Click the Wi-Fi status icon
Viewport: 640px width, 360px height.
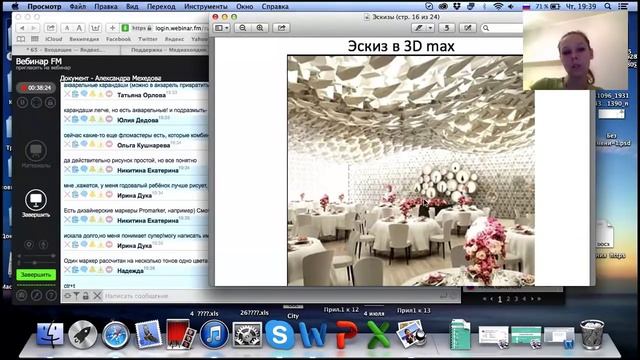point(498,7)
